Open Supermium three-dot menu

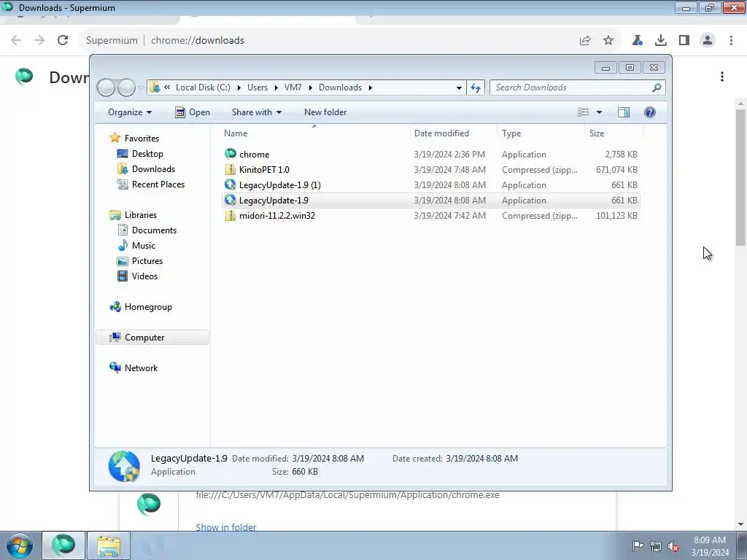pyautogui.click(x=731, y=41)
